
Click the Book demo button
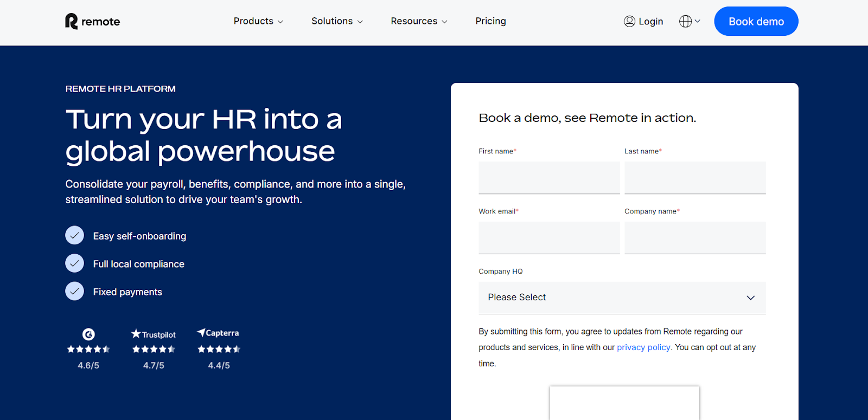pyautogui.click(x=756, y=21)
